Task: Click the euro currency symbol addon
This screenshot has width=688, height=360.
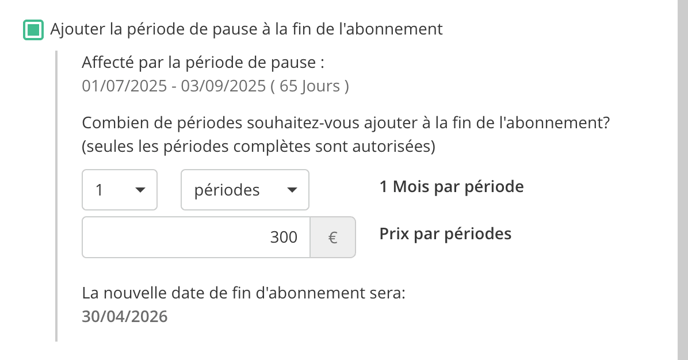Action: [x=333, y=237]
